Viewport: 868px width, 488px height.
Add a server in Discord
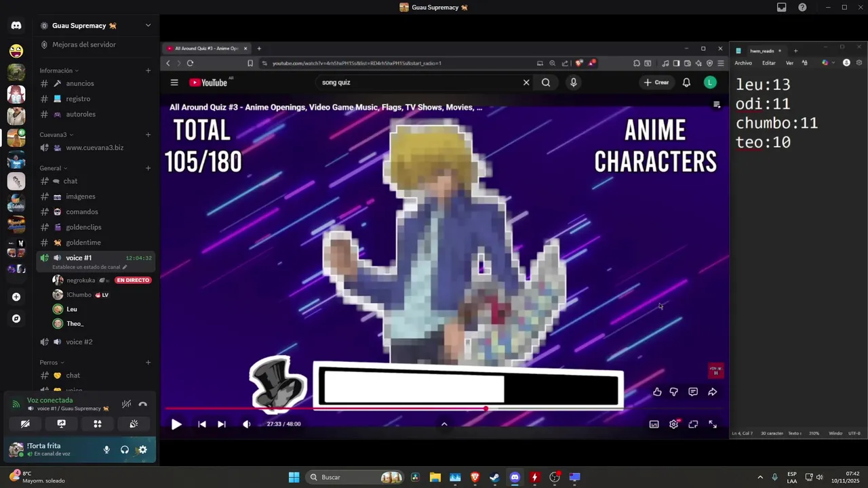click(16, 297)
